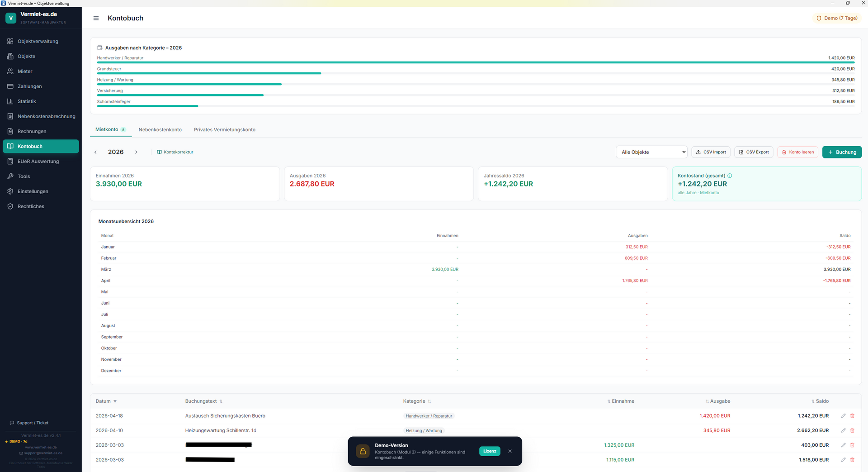Image resolution: width=868 pixels, height=472 pixels.
Task: Click the Handwerker / Reparatur category chip
Action: coord(429,416)
